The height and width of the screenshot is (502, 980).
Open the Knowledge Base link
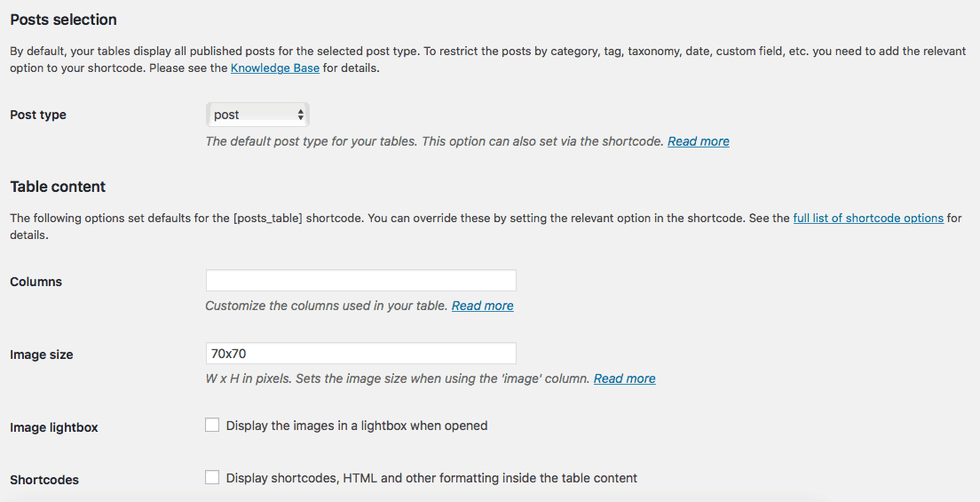(275, 68)
